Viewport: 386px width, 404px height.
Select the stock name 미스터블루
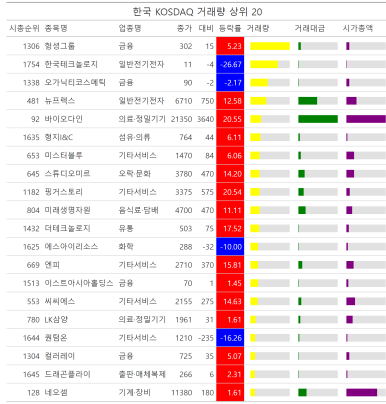[x=64, y=155]
